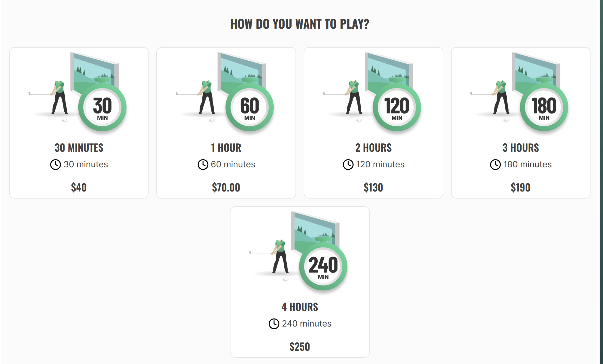The image size is (603, 364).
Task: Click the 180 MIN stopwatch icon
Action: tap(544, 107)
